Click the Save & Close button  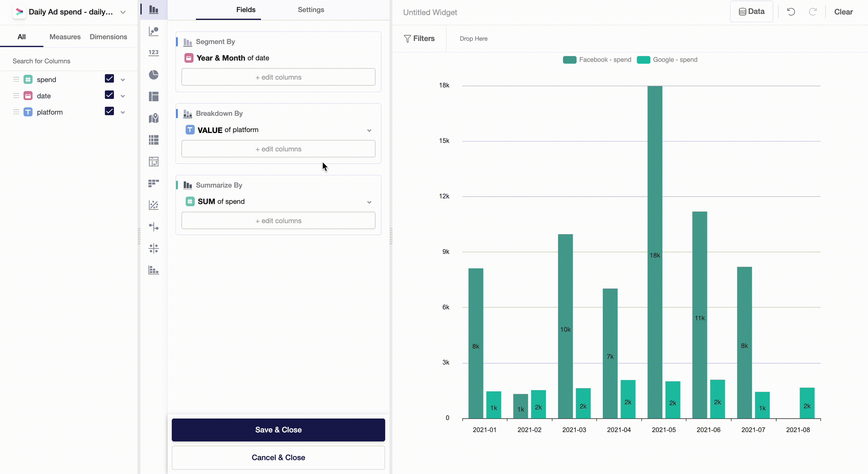(278, 430)
